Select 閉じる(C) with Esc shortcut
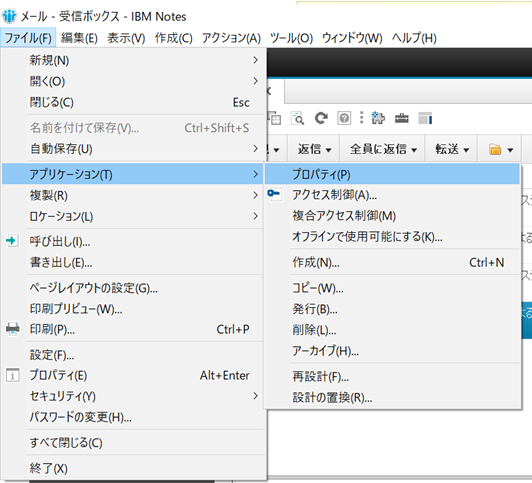532x483 pixels. 133,102
